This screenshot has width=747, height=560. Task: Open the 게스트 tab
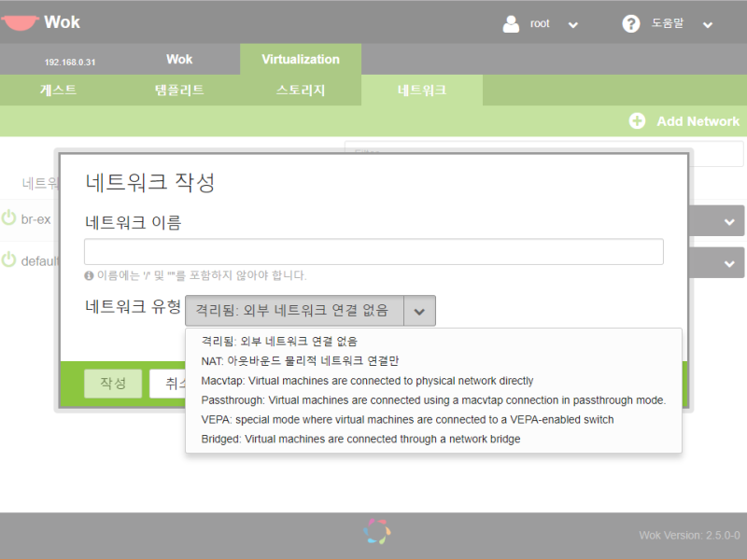[58, 90]
